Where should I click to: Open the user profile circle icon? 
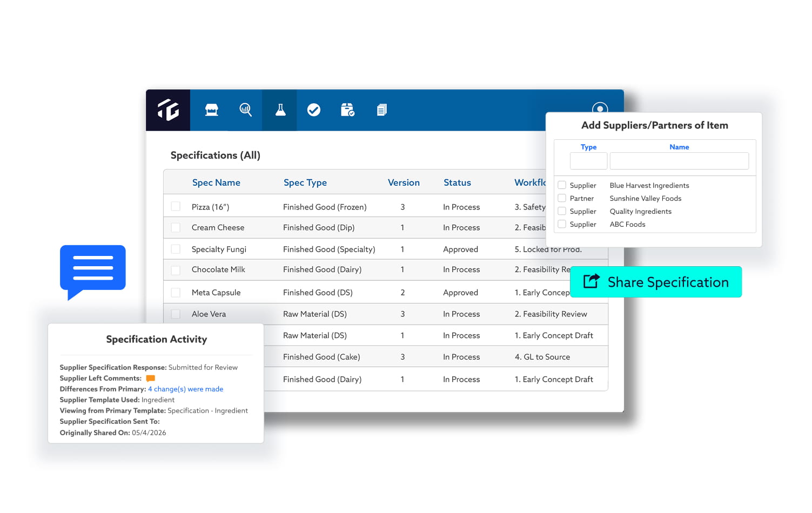pos(600,107)
